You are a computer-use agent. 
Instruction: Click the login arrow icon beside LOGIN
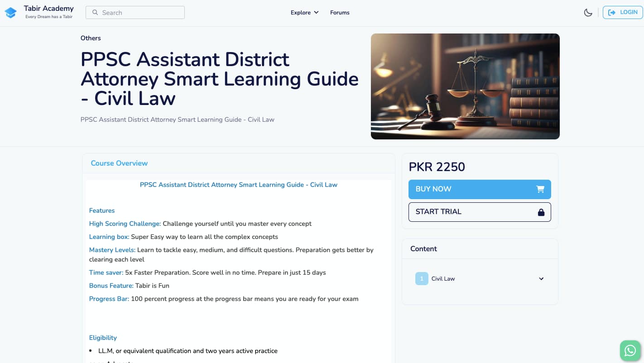613,12
